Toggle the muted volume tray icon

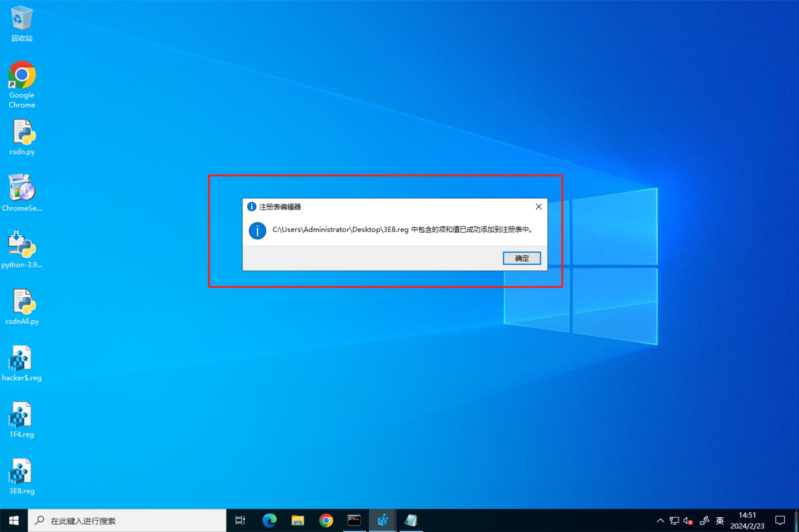coord(688,521)
